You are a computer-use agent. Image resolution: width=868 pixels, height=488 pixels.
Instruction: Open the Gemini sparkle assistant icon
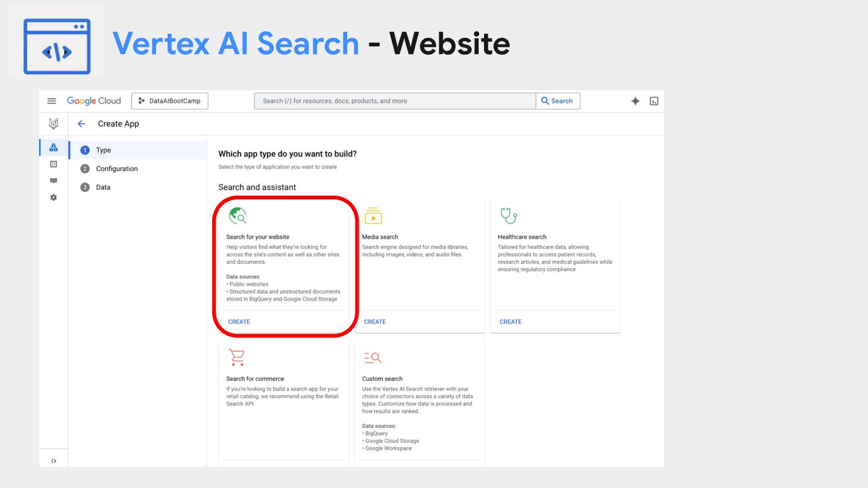pyautogui.click(x=635, y=101)
